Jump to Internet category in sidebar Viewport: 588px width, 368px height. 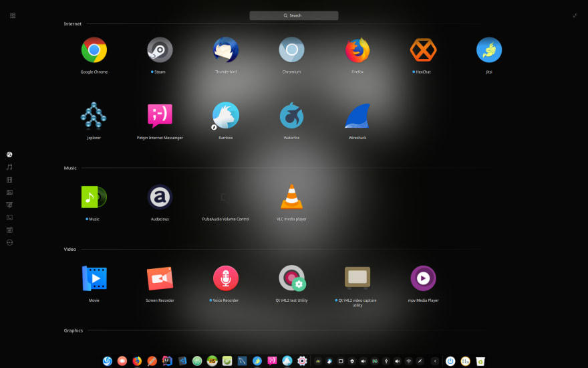9,155
